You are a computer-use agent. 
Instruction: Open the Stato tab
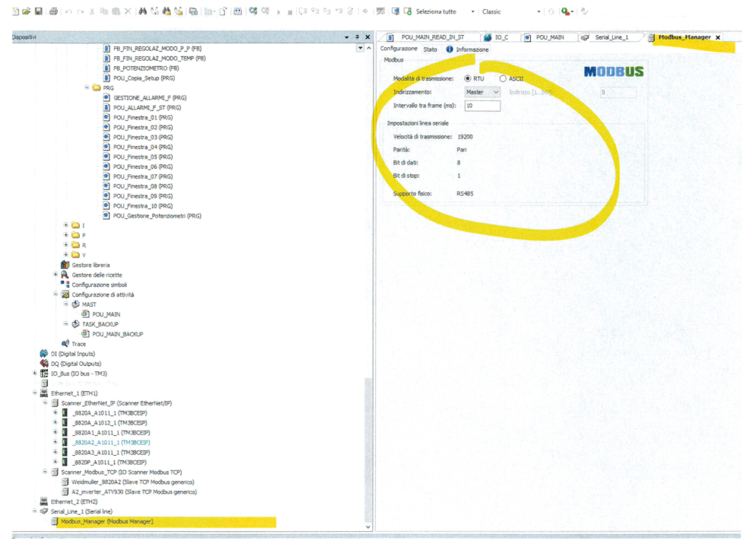[x=430, y=49]
